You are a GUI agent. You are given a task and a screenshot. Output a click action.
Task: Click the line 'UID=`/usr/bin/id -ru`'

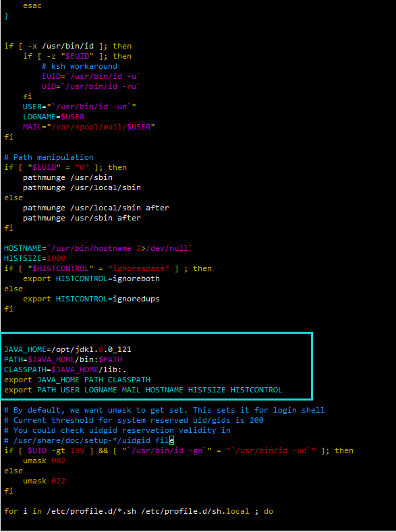pos(91,86)
